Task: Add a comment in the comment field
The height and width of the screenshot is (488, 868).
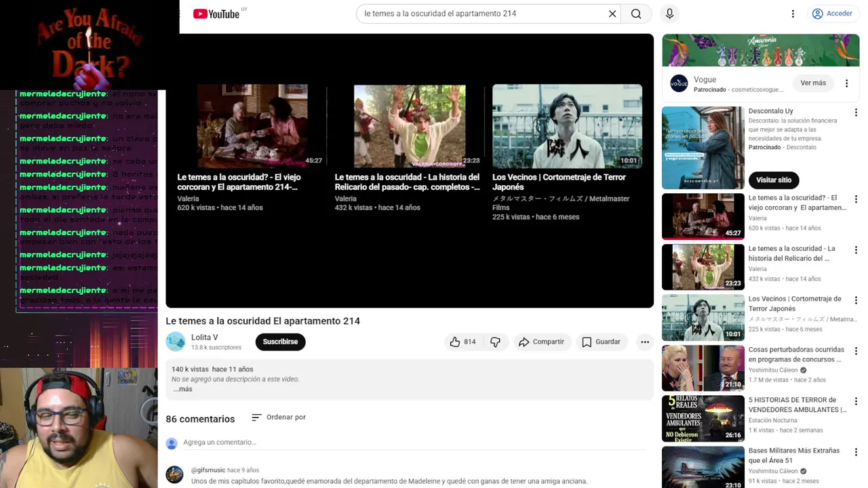Action: pos(414,443)
